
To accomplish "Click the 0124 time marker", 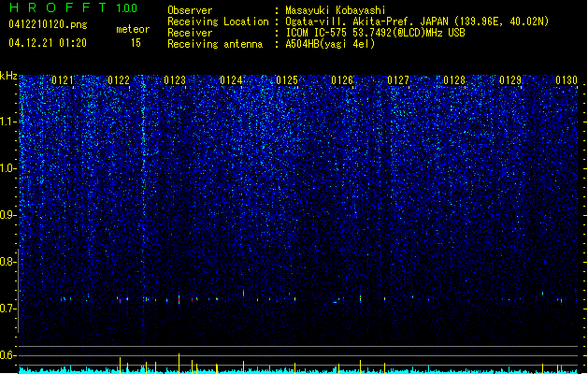I will pos(231,80).
